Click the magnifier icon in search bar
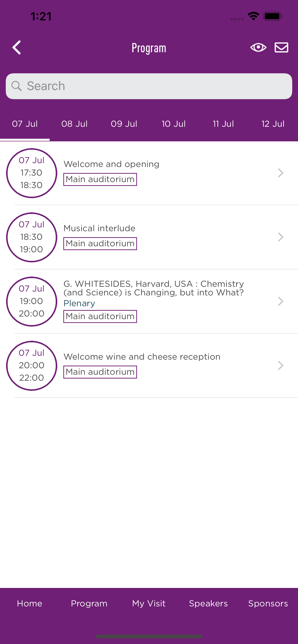298x644 pixels. pos(17,86)
